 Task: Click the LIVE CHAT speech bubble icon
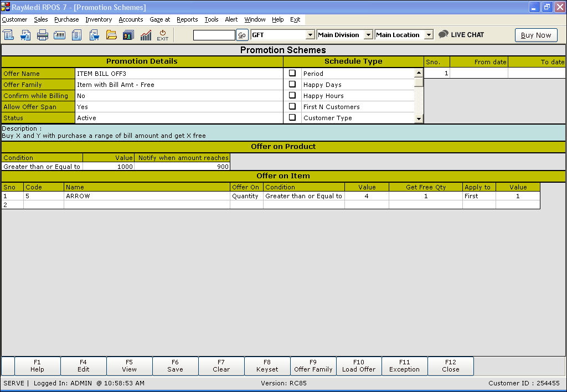click(x=443, y=34)
